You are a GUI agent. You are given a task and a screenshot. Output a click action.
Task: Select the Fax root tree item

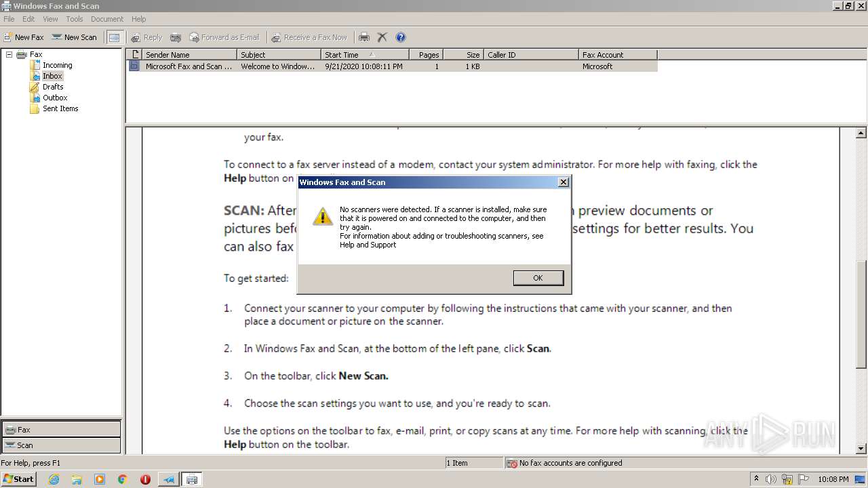pyautogui.click(x=36, y=54)
